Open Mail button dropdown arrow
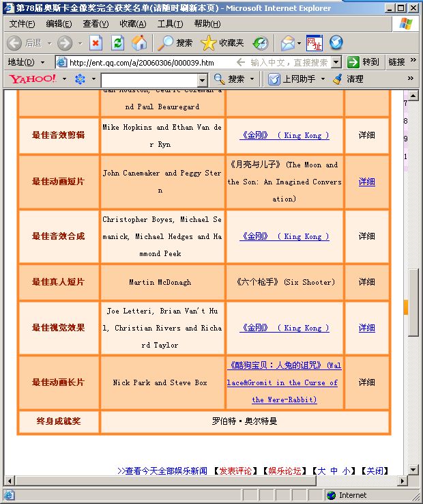The height and width of the screenshot is (504, 423). [299, 43]
